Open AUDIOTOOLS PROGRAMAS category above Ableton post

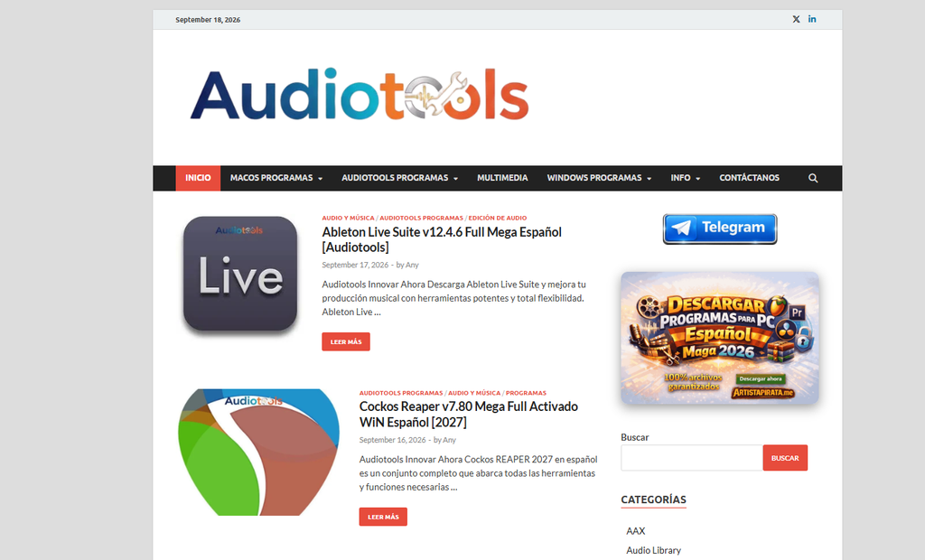point(421,218)
